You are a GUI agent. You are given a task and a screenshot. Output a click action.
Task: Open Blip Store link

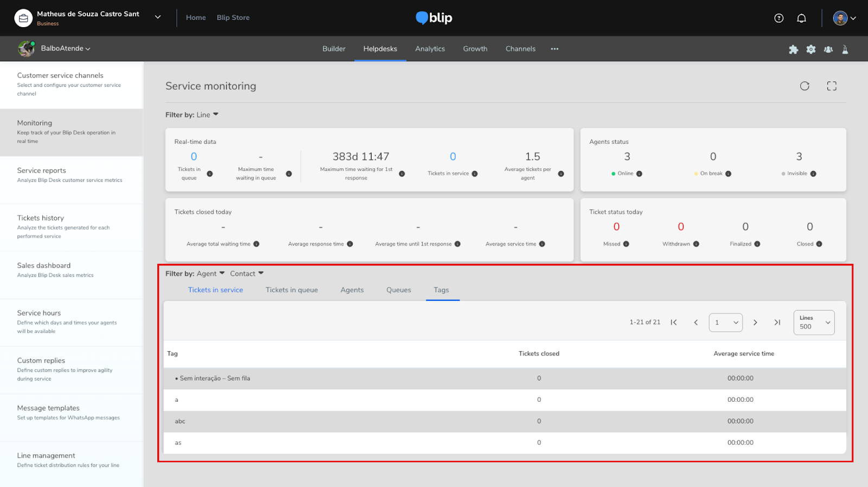233,17
